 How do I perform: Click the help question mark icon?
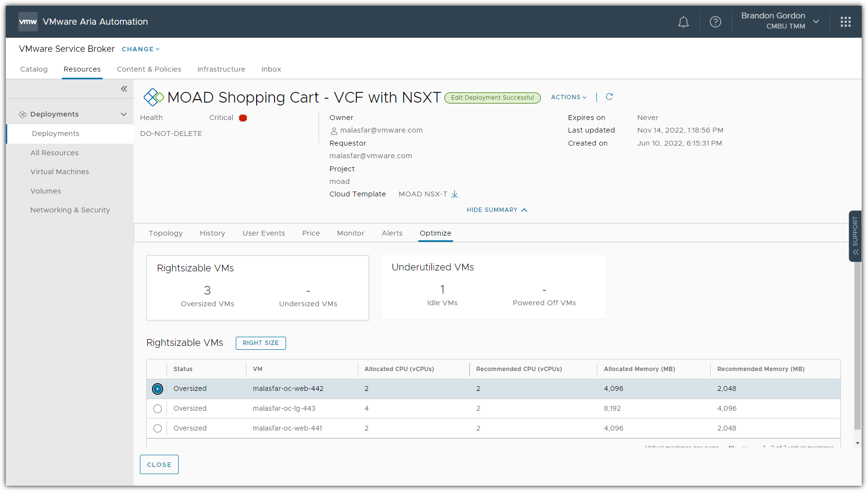coord(715,22)
